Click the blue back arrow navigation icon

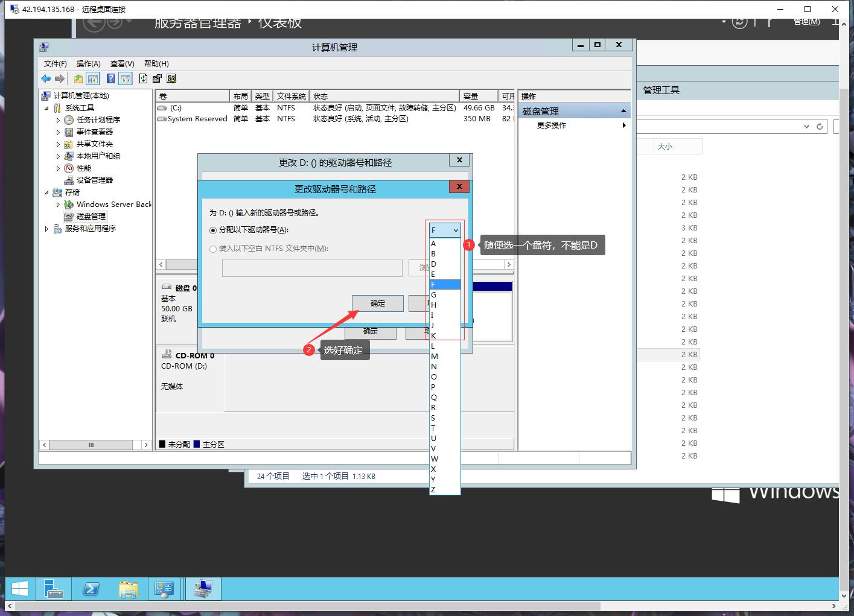(46, 78)
